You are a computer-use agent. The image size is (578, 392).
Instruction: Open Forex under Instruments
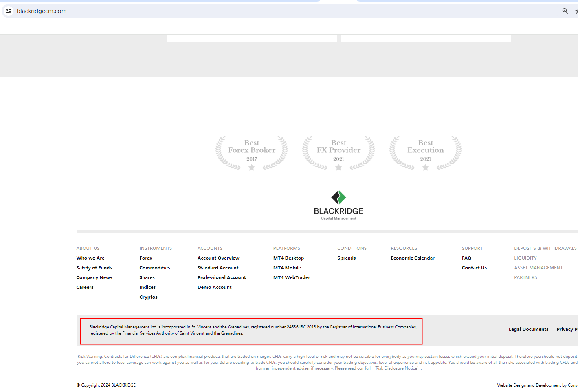[146, 258]
